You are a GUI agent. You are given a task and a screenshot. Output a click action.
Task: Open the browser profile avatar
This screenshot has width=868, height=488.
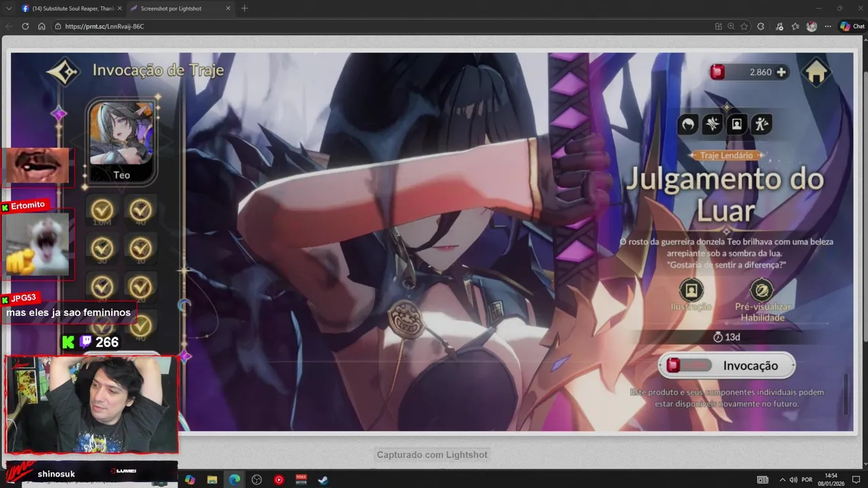tap(812, 26)
